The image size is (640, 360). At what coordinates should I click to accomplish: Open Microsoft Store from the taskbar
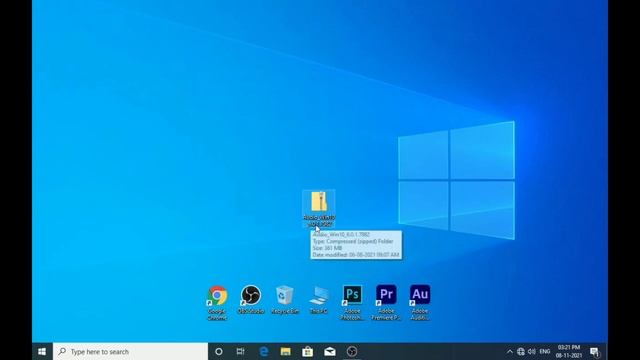[308, 351]
